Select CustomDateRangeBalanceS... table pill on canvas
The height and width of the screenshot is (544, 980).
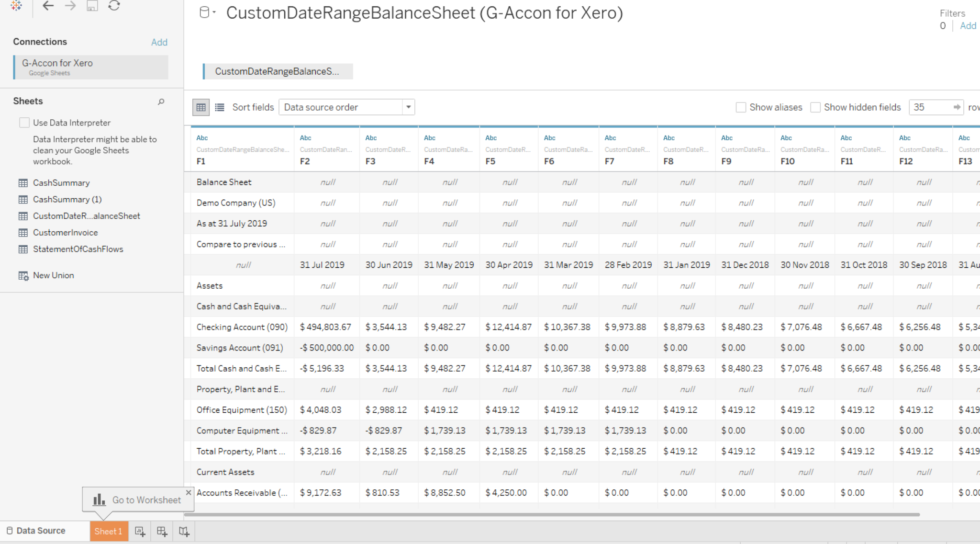pyautogui.click(x=278, y=71)
